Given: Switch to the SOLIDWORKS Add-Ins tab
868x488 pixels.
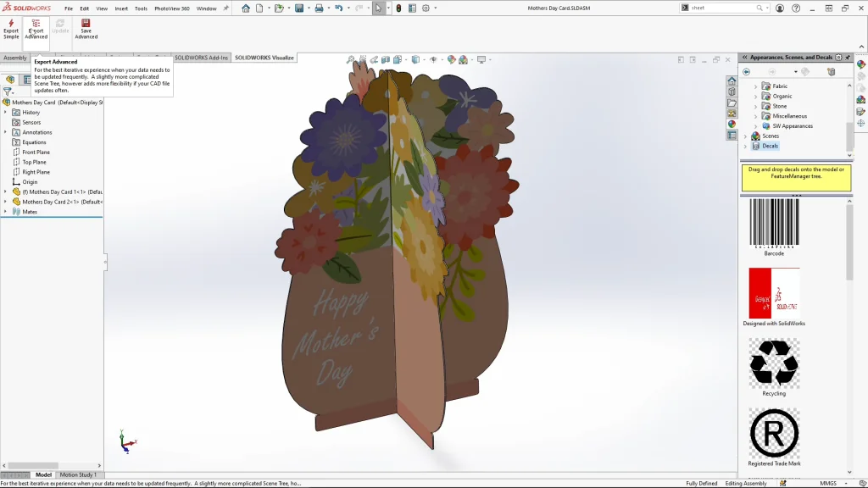Looking at the screenshot, I should pos(202,58).
